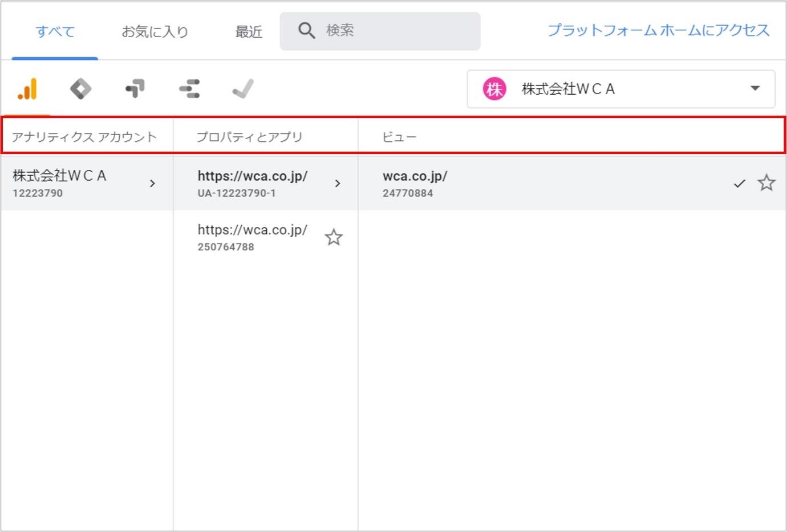Select the Surveys checkmark product icon

point(244,89)
